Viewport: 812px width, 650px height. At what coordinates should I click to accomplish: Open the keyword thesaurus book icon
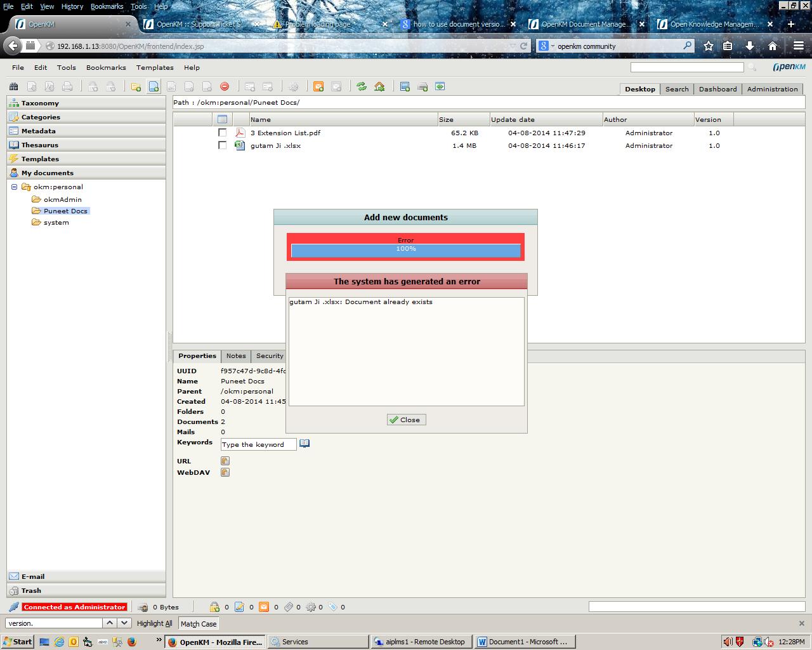pos(304,444)
